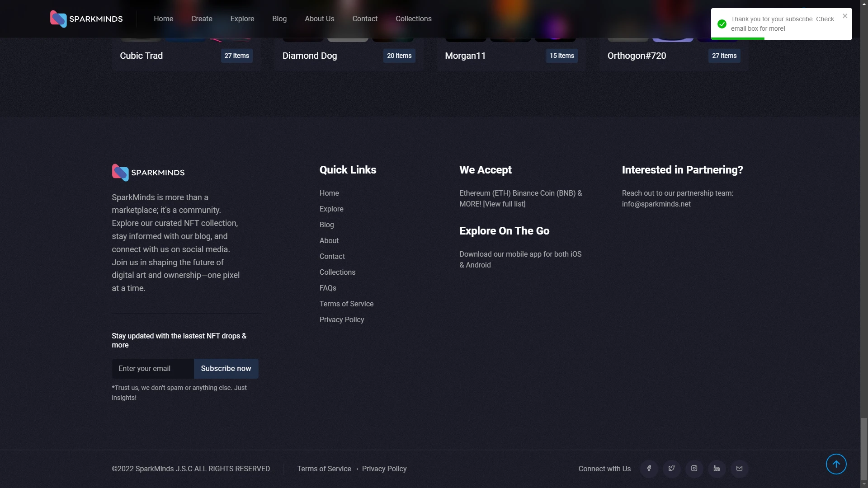Screen dimensions: 868x488
Task: Click the View full list link
Action: click(504, 204)
